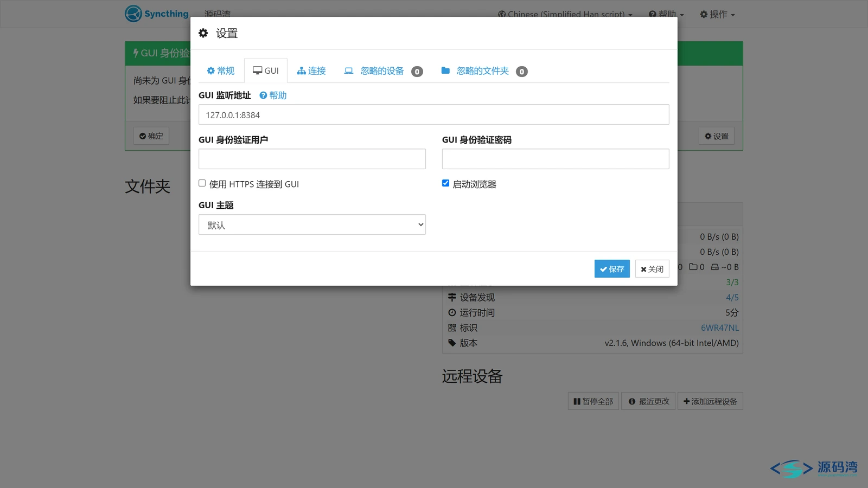
Task: Click the 设备发现 icon
Action: (452, 297)
